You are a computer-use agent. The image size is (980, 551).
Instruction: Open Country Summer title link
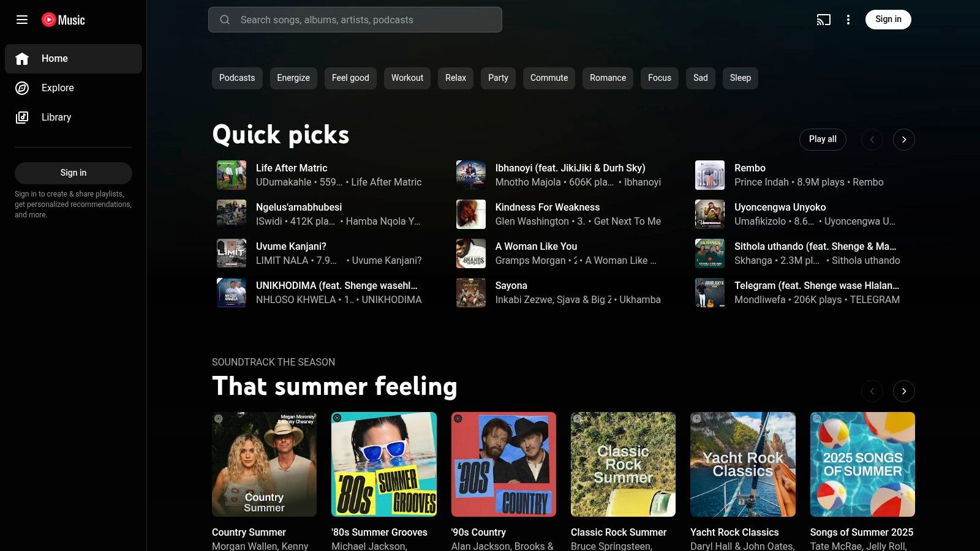(249, 532)
